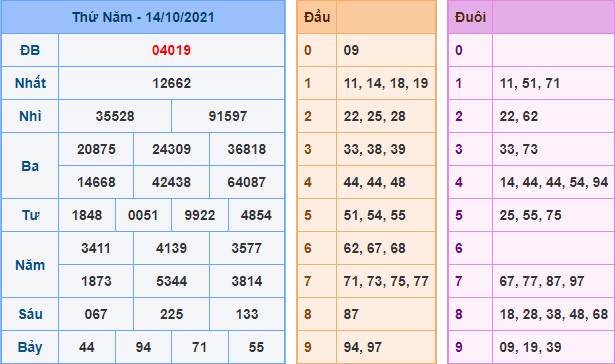Image resolution: width=615 pixels, height=364 pixels.
Task: Select Ba prize number 24309
Action: coord(171,149)
